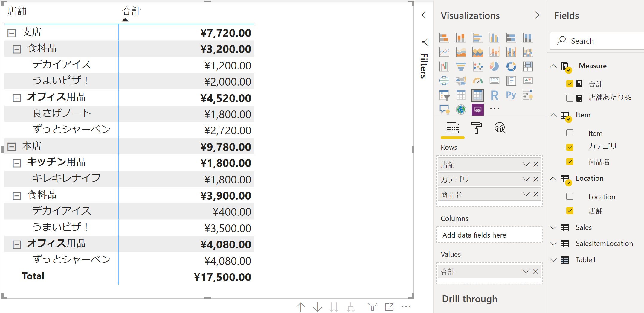Toggle the 合計 measure checkbox

[570, 84]
